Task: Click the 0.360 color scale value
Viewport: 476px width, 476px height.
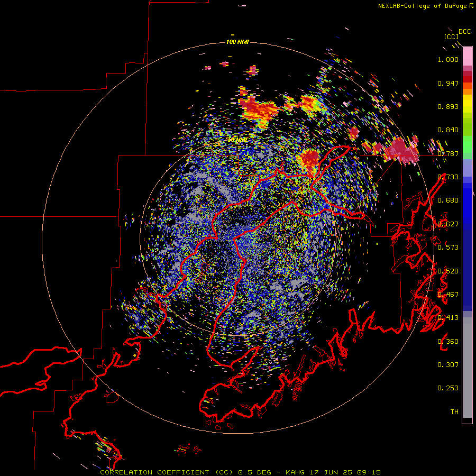Action: [448, 342]
